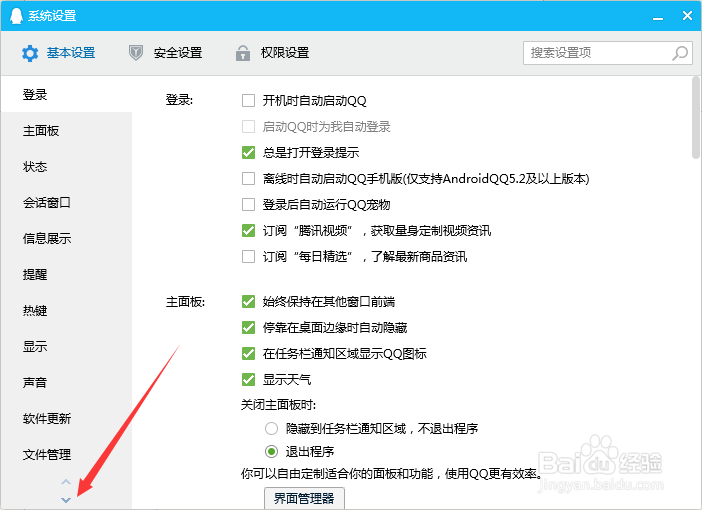The image size is (702, 510).
Task: Click the QQ penguin logo icon
Action: [16, 16]
